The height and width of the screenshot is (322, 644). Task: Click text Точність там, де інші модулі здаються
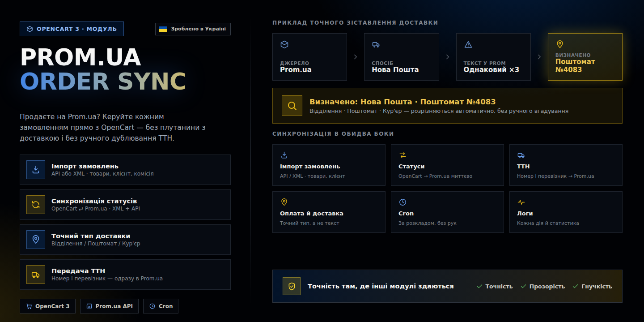(x=381, y=286)
